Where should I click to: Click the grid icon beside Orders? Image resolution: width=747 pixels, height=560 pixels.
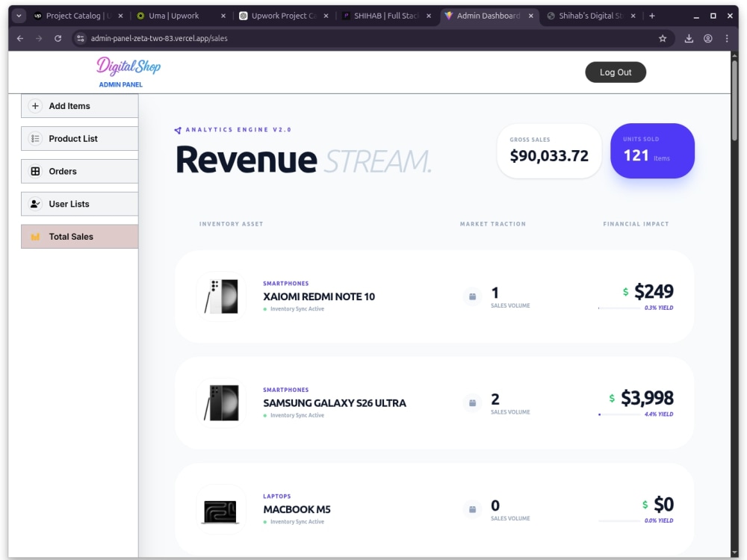click(35, 172)
